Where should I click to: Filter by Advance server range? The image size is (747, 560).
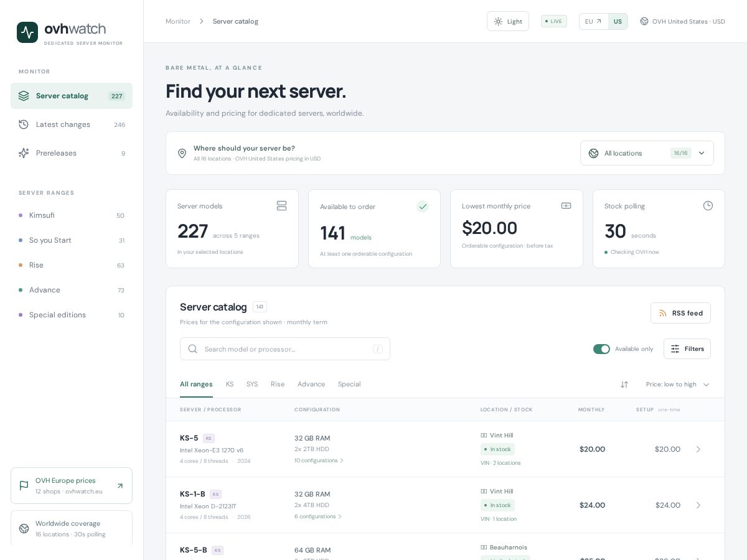[x=72, y=290]
